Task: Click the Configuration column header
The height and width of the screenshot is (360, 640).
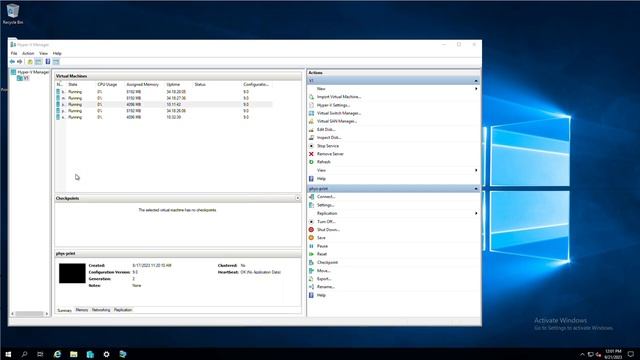Action: [256, 84]
